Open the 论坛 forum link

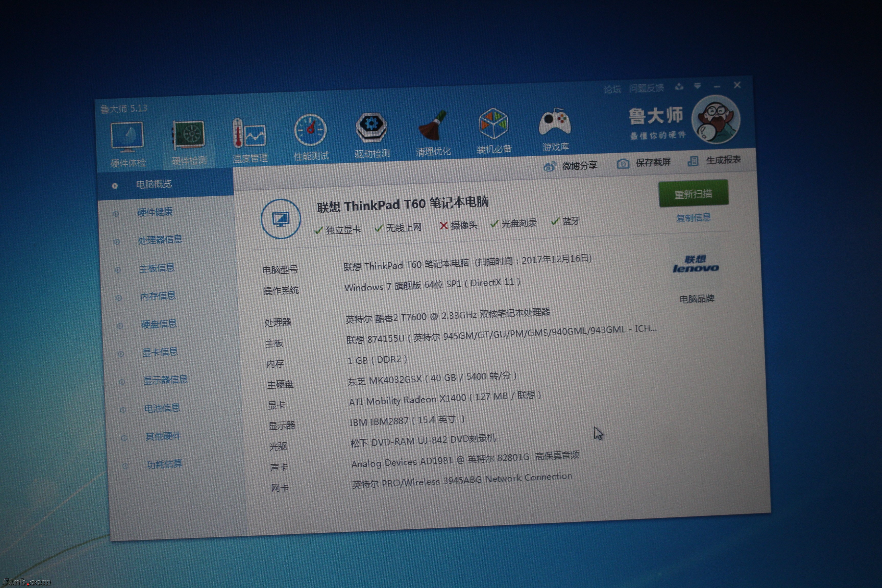pos(612,89)
